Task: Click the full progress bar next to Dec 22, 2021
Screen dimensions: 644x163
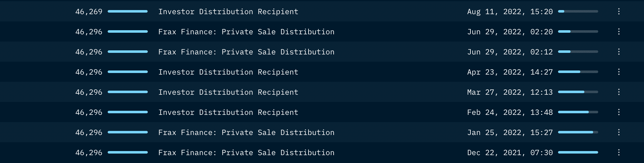Action: pyautogui.click(x=578, y=153)
